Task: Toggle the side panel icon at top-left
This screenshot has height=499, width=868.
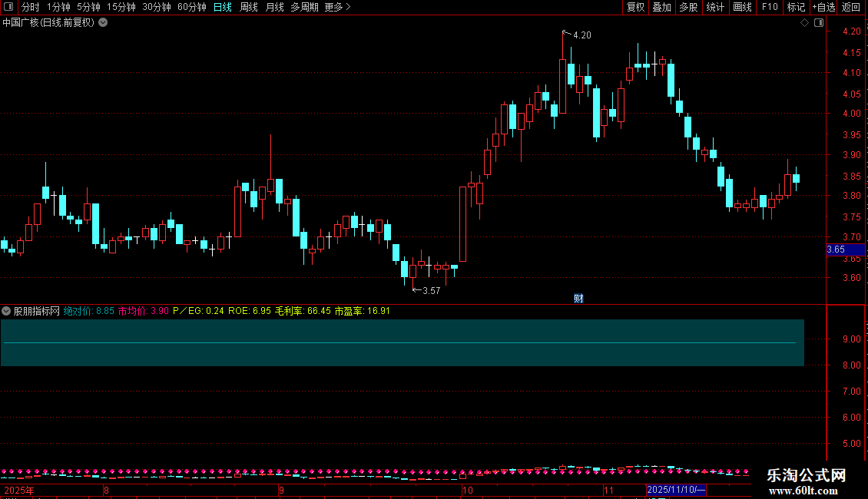Action: point(9,7)
